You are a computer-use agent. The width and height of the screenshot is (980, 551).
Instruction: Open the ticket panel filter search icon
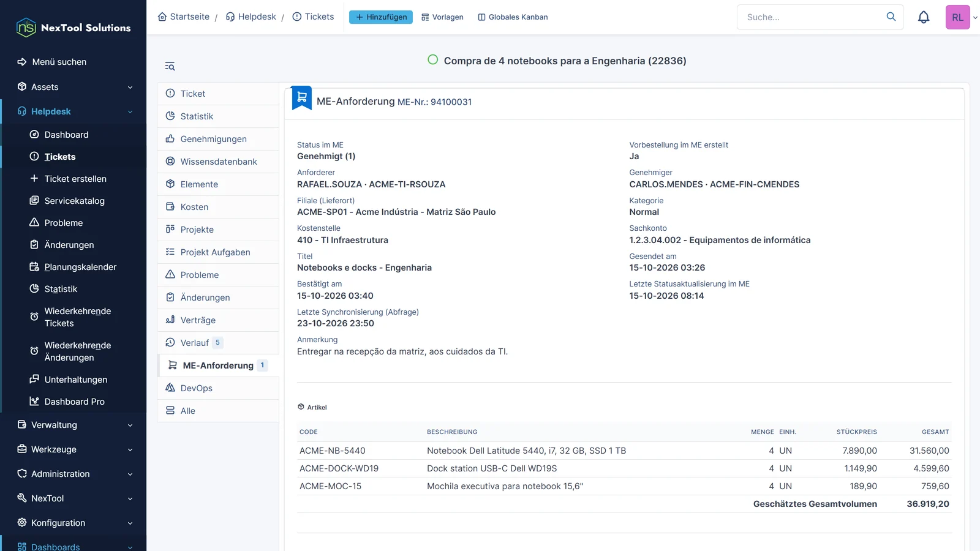(x=170, y=66)
